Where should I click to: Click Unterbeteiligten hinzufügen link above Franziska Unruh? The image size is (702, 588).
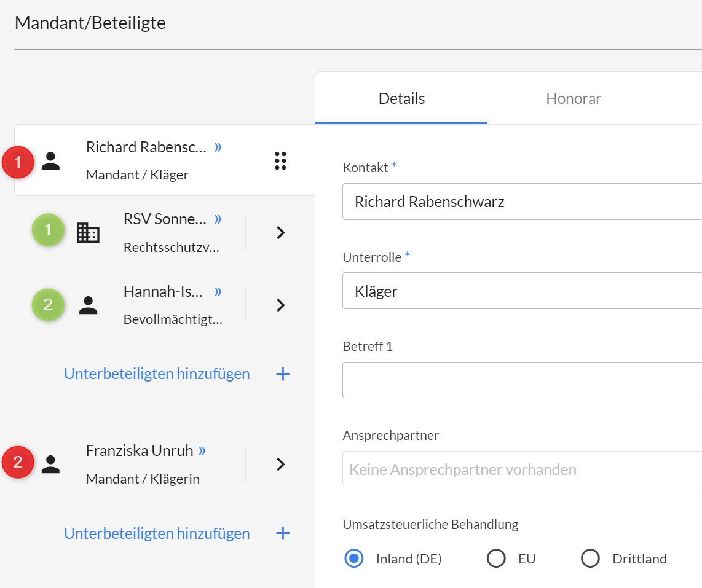(x=157, y=374)
